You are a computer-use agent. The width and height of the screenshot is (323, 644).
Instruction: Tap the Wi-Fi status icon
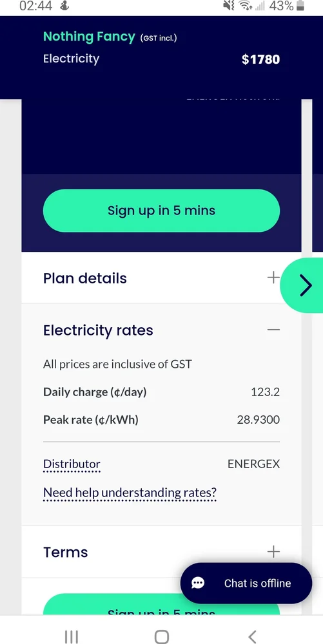tap(246, 6)
